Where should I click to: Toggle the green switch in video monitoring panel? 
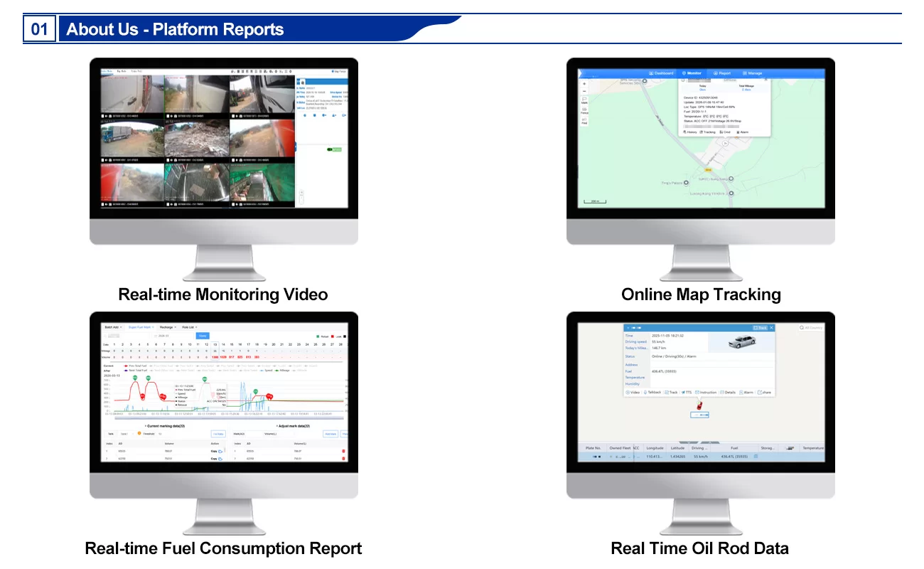(x=333, y=149)
